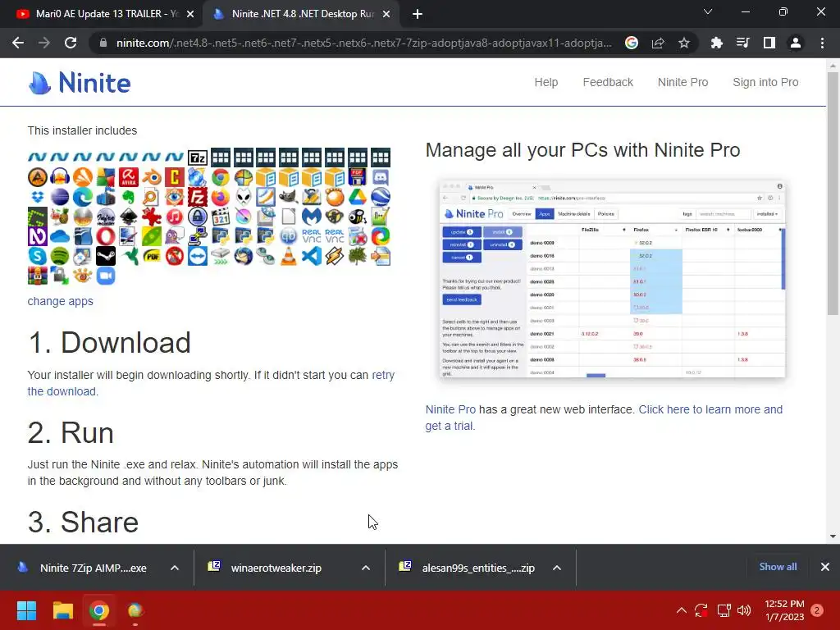
Task: Click the Firefox icon in installer list
Action: click(220, 197)
